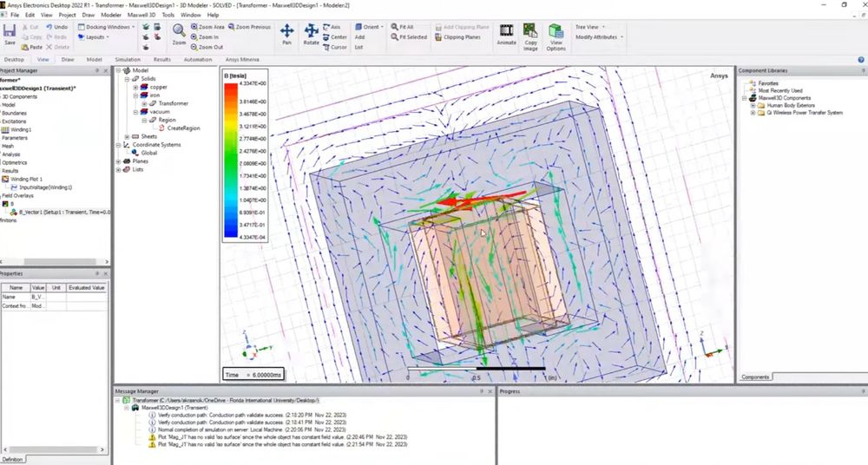
Task: Switch to the Draw ribbon tab
Action: (68, 59)
